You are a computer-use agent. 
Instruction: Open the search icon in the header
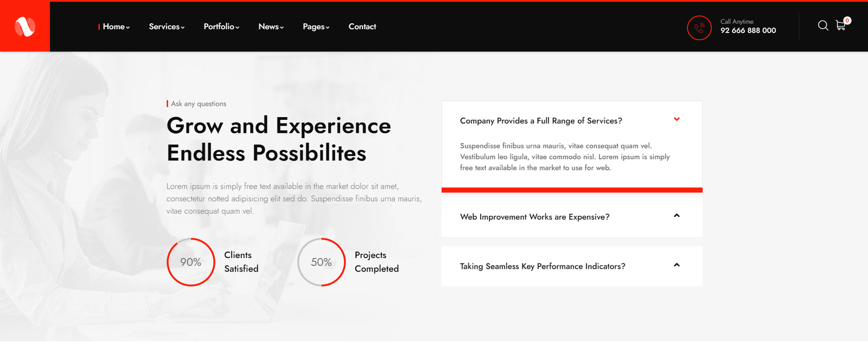(824, 25)
